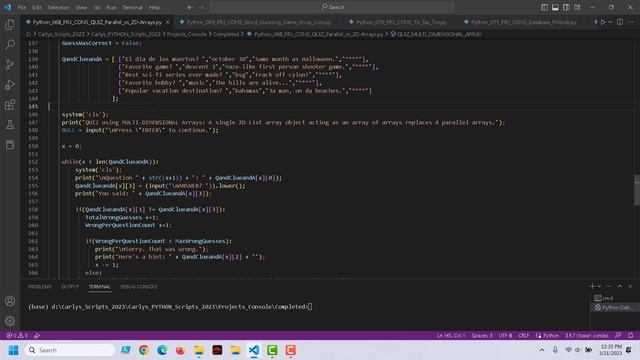Click the left arrow icon beside Run button
Viewport: 640px width, 360px height.
coord(595,22)
